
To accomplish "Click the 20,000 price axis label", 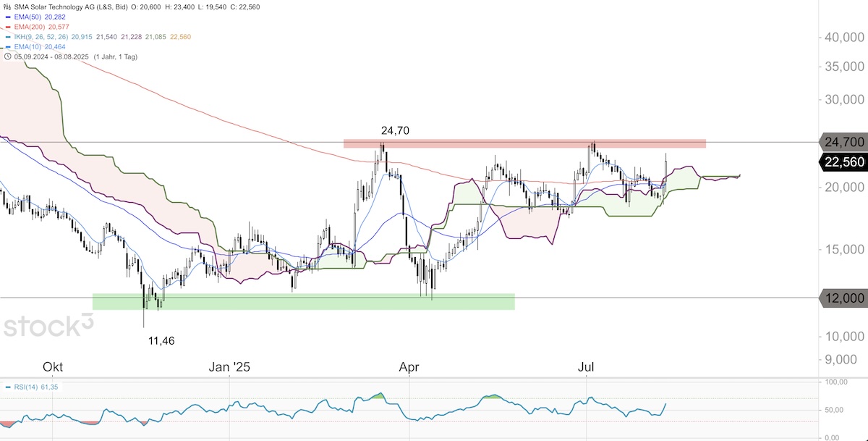I will click(844, 187).
